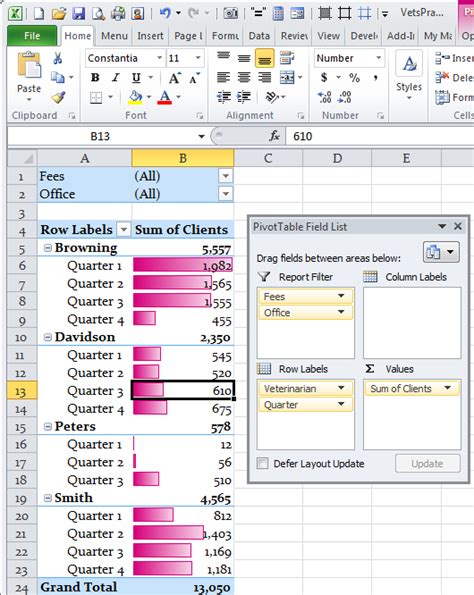Click the yellow Fill Color bucket

(135, 98)
